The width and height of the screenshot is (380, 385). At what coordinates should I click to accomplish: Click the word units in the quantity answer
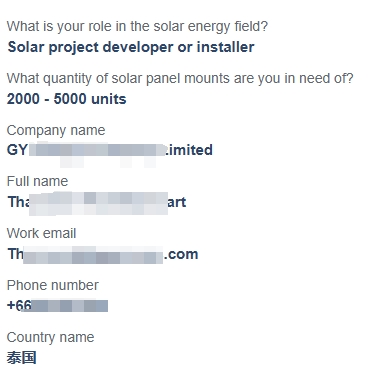[109, 99]
